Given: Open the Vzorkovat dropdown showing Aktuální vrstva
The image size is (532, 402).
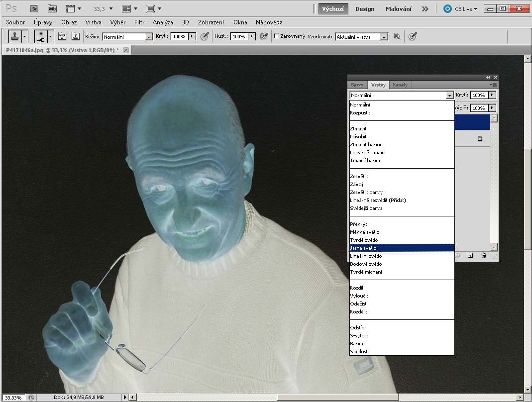Looking at the screenshot, I should [x=384, y=37].
